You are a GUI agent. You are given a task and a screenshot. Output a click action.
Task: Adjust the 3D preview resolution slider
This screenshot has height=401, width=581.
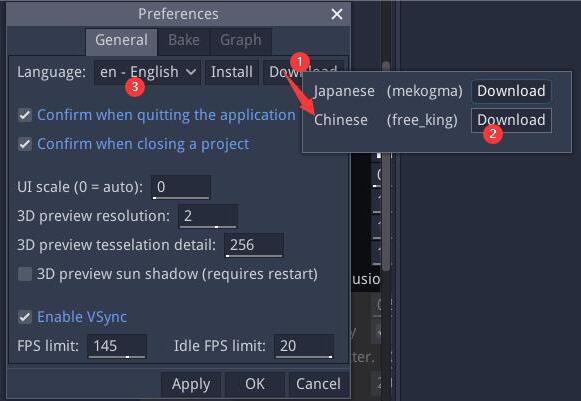tap(208, 216)
